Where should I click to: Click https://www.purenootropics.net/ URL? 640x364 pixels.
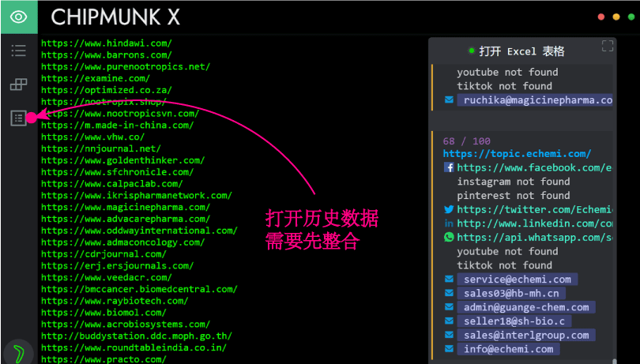[x=126, y=66]
